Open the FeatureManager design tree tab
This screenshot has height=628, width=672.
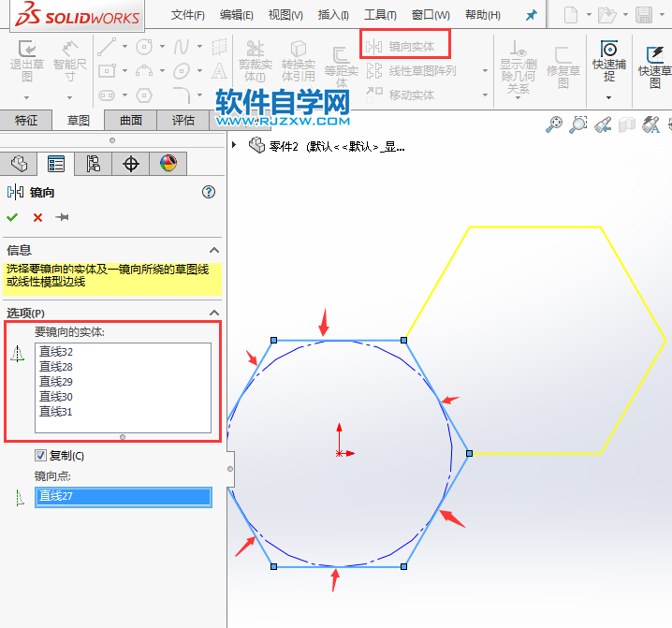[x=19, y=164]
